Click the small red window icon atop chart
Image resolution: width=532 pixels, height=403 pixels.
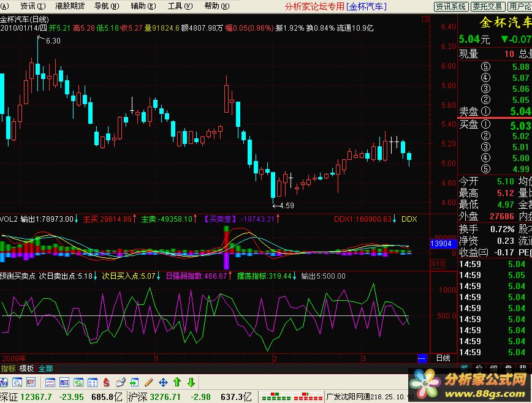(x=425, y=20)
